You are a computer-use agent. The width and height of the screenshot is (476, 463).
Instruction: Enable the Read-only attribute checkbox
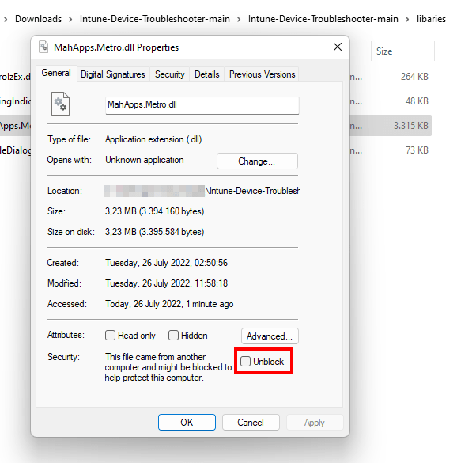(x=111, y=336)
